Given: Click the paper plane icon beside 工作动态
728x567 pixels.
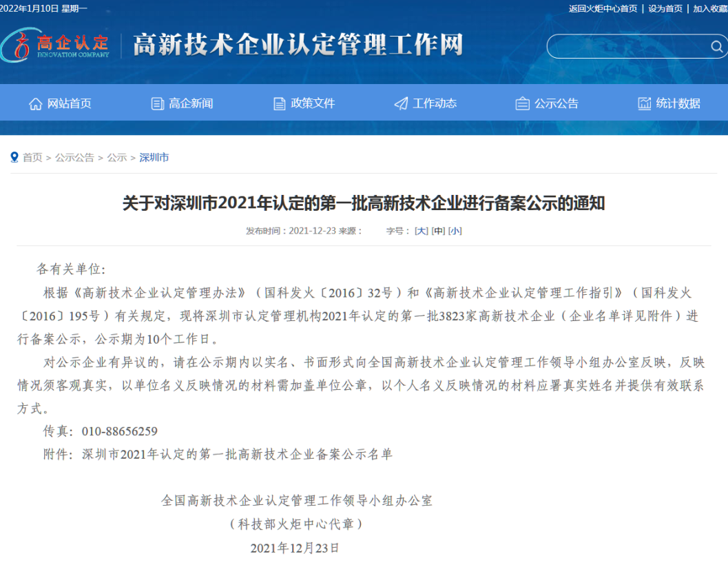Looking at the screenshot, I should tap(401, 103).
